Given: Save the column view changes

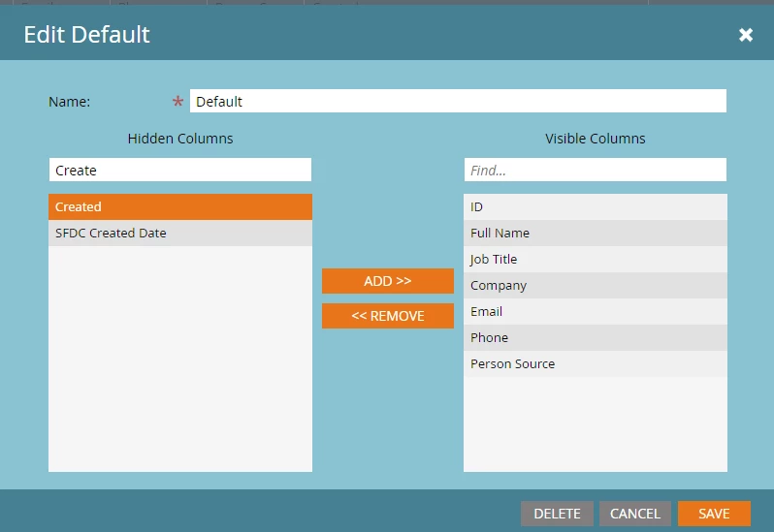Looking at the screenshot, I should 714,514.
